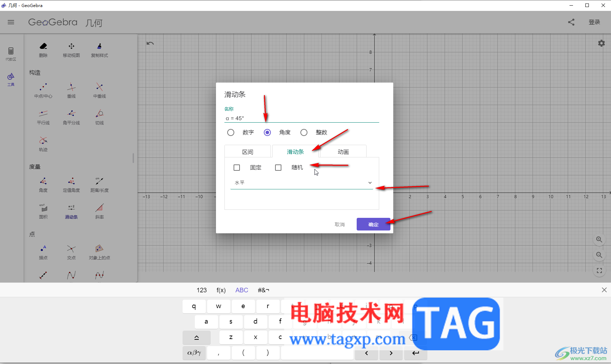Tap the Enter key on keyboard
This screenshot has width=611, height=364.
click(415, 353)
